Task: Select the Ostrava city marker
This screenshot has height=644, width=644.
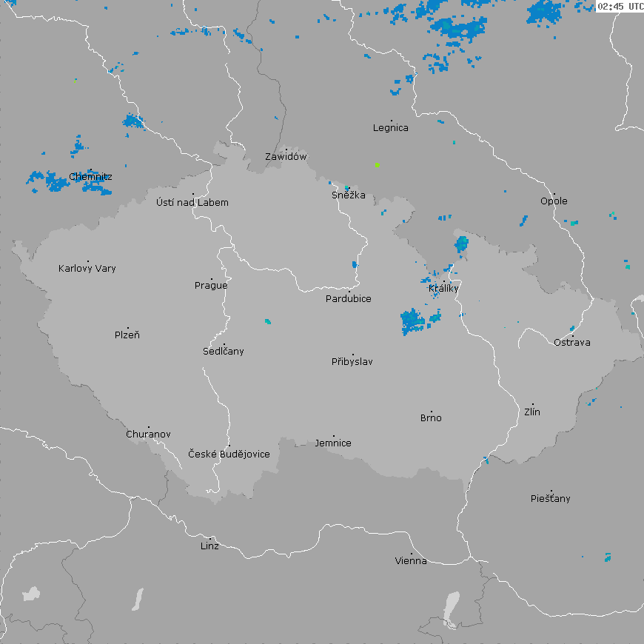Action: 572,335
